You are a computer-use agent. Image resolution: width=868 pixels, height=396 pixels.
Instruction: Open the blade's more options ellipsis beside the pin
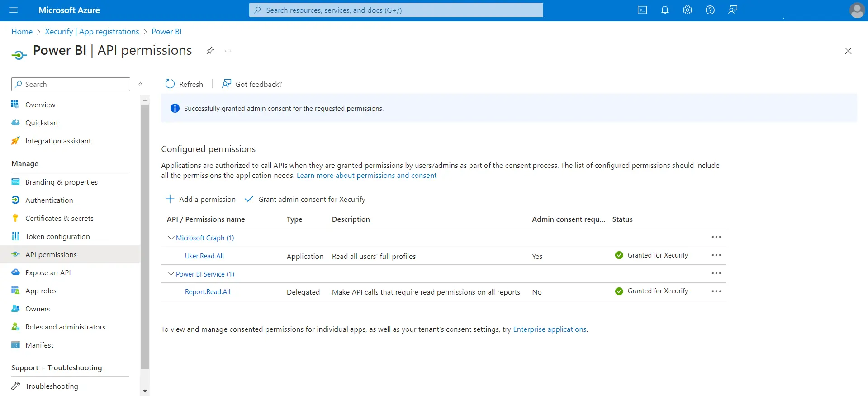228,51
